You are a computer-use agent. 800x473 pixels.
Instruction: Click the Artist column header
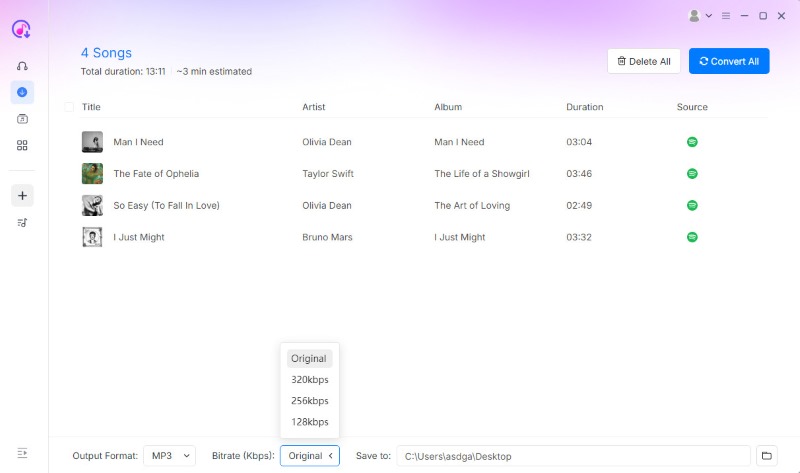point(313,107)
